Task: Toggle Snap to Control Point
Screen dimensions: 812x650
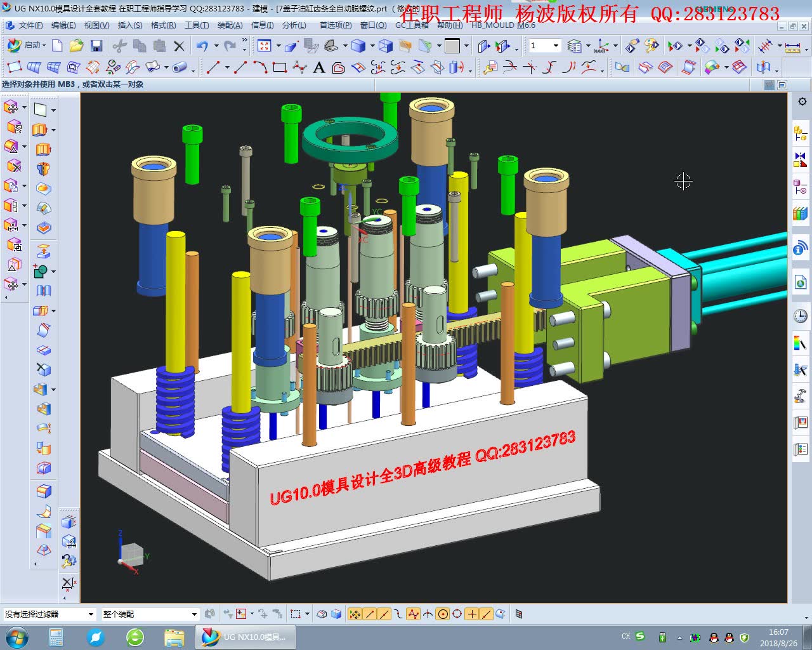Action: point(397,614)
